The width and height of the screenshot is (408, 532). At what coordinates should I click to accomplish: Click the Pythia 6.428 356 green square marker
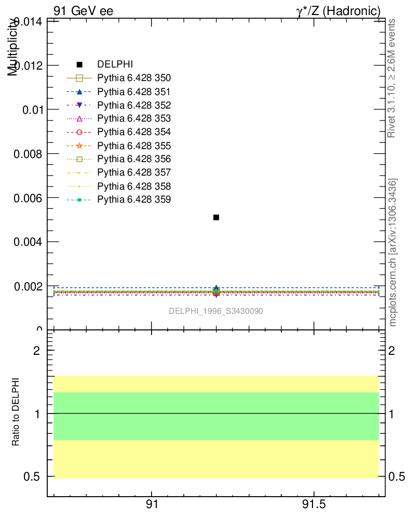[79, 159]
